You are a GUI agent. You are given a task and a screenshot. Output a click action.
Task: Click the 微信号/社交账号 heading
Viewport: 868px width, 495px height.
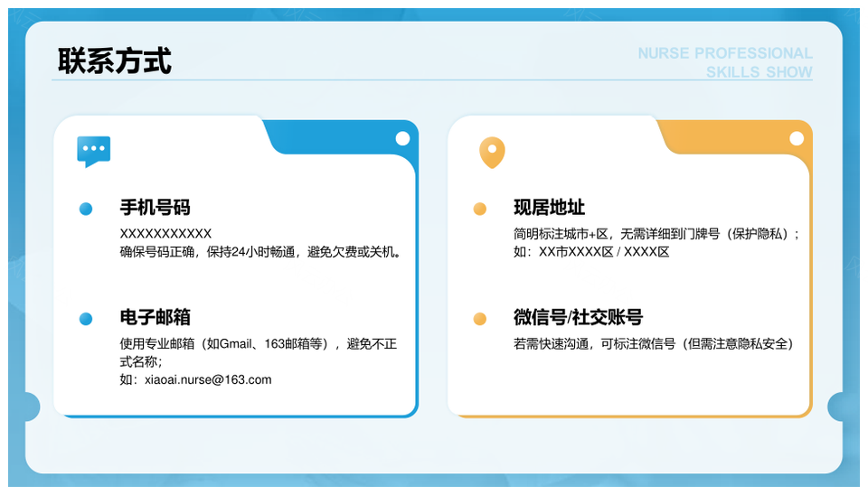tap(578, 317)
